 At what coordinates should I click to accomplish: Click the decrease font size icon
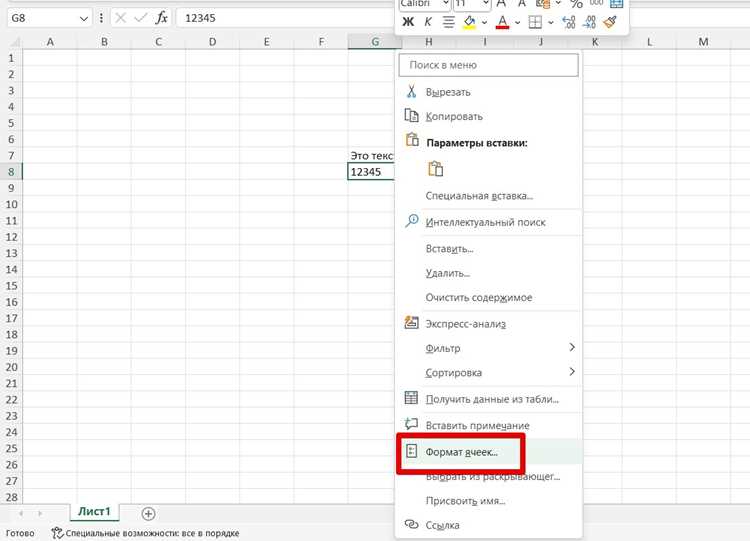(522, 4)
